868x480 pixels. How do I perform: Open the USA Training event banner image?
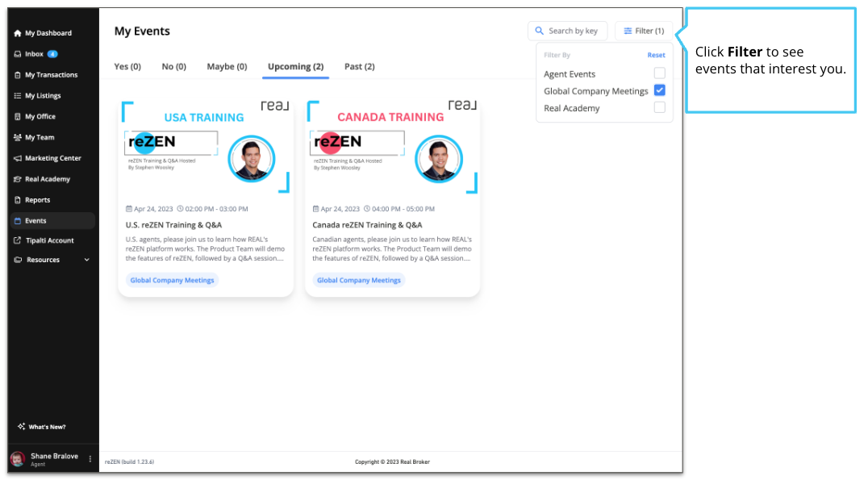(206, 148)
